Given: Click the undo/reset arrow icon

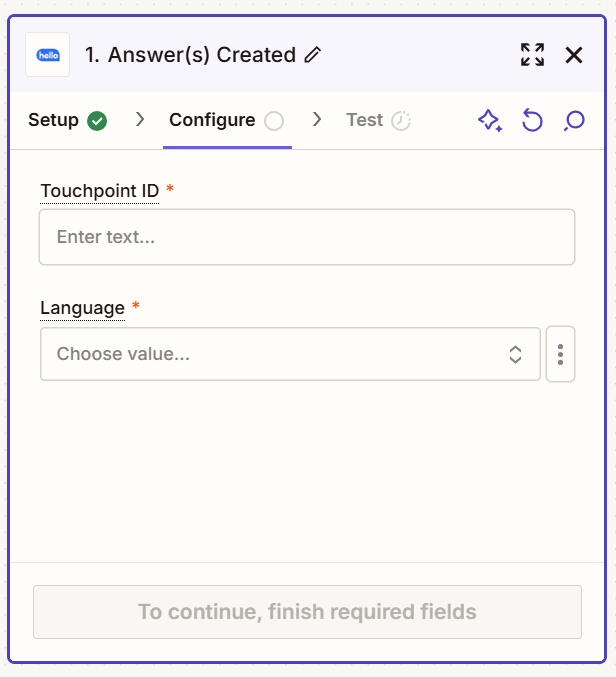Looking at the screenshot, I should [x=532, y=121].
